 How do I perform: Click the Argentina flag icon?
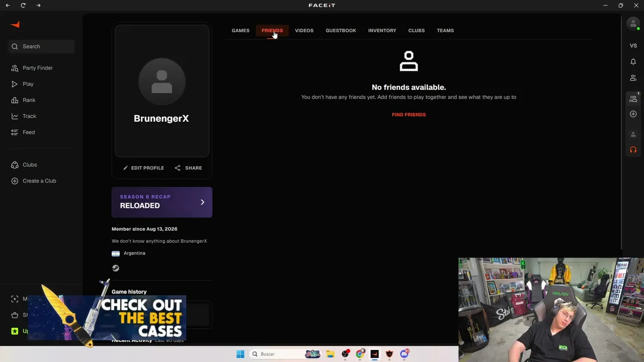(x=116, y=253)
